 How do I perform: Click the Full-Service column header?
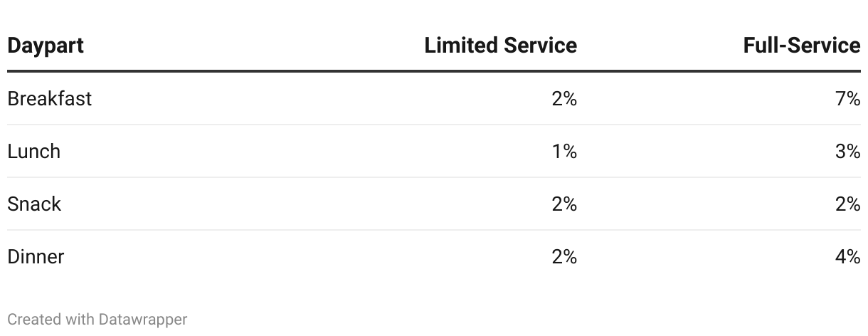coord(802,46)
